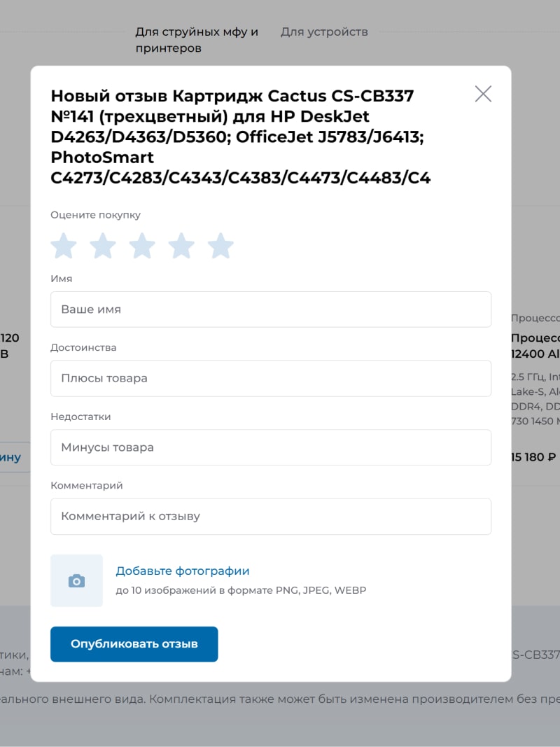Publish the review with 'Опубликовать отзыв'
This screenshot has height=747, width=560.
click(x=134, y=644)
